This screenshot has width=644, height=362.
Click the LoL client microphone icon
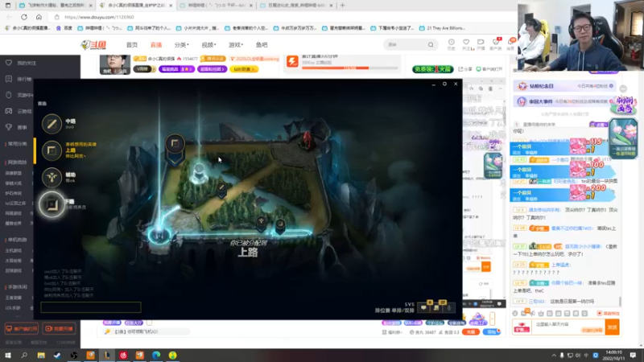(x=449, y=307)
